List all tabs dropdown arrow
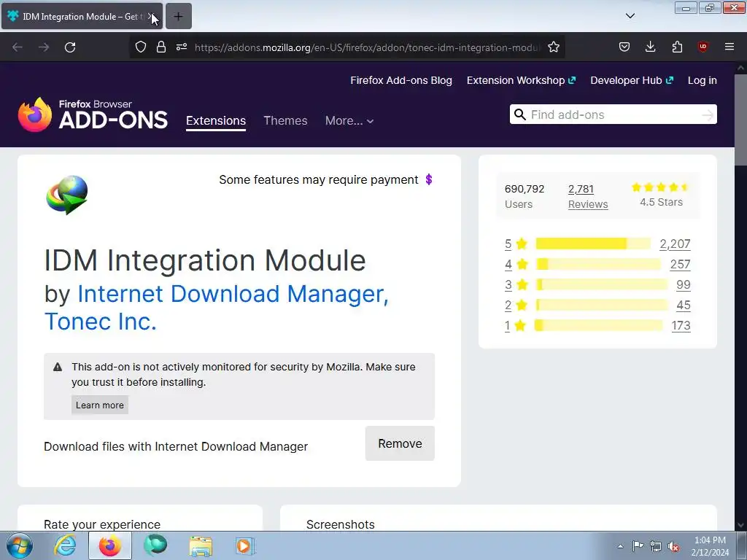 [x=630, y=16]
